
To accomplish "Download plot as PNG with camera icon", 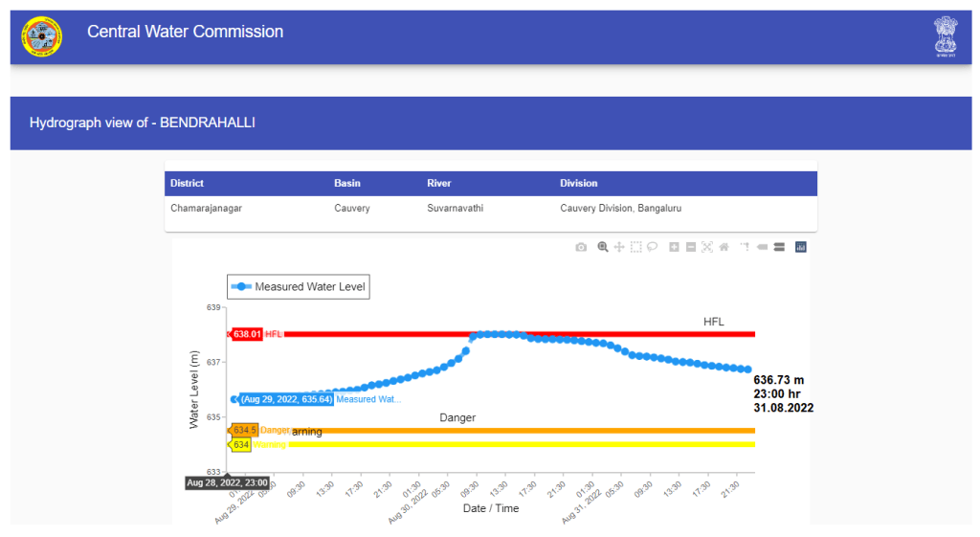I will (581, 247).
